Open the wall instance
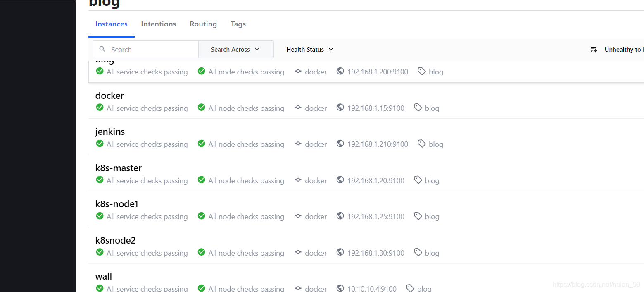This screenshot has height=292, width=644. [x=104, y=276]
